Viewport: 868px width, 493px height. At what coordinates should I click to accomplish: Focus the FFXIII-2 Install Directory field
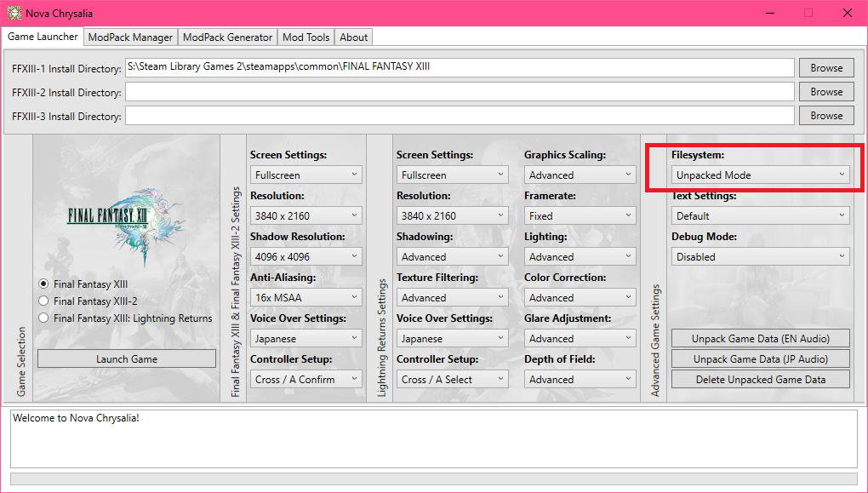[x=460, y=92]
